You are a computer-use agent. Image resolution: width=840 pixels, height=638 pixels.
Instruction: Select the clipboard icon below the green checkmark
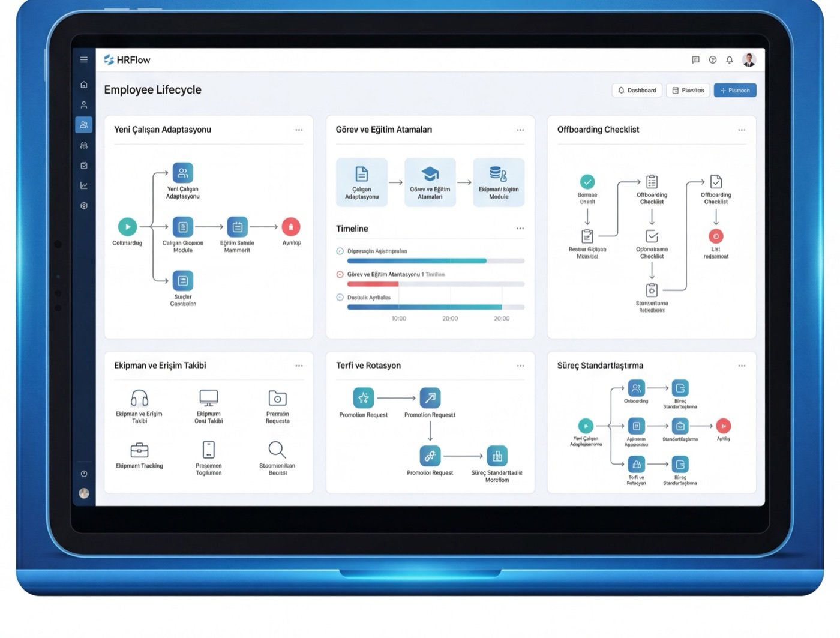point(587,236)
